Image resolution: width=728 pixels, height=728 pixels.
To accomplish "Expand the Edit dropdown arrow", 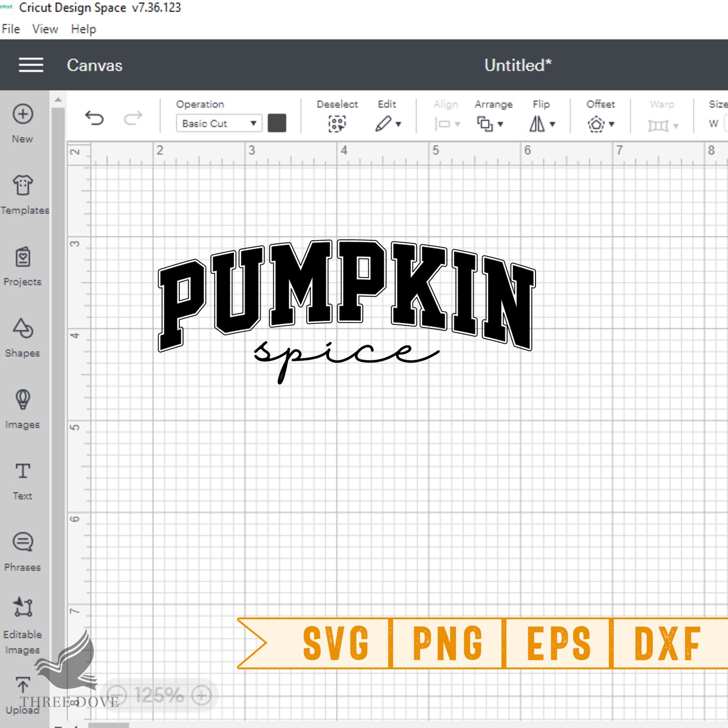I will click(399, 124).
